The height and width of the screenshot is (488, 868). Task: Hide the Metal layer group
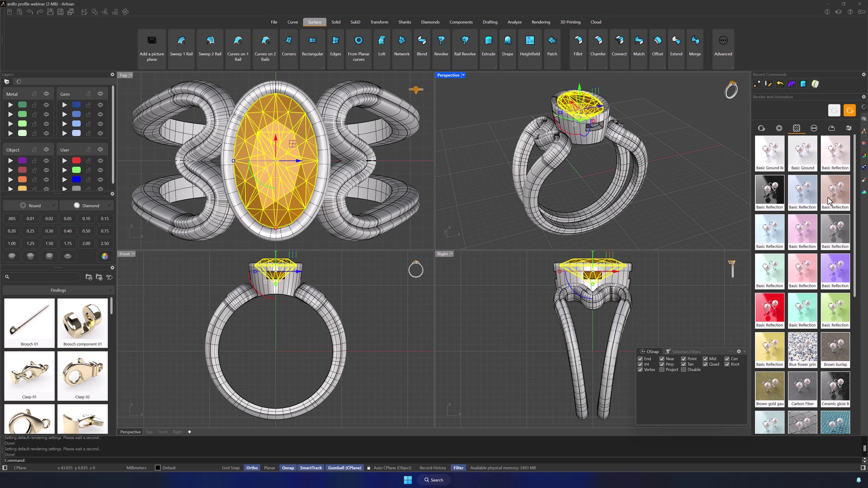(46, 94)
